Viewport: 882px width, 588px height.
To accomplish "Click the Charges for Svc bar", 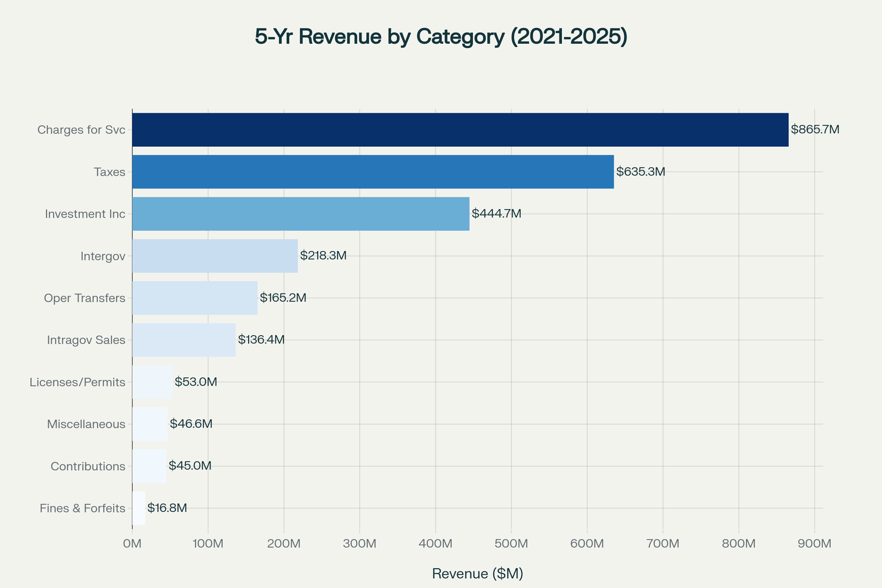I will click(x=460, y=130).
